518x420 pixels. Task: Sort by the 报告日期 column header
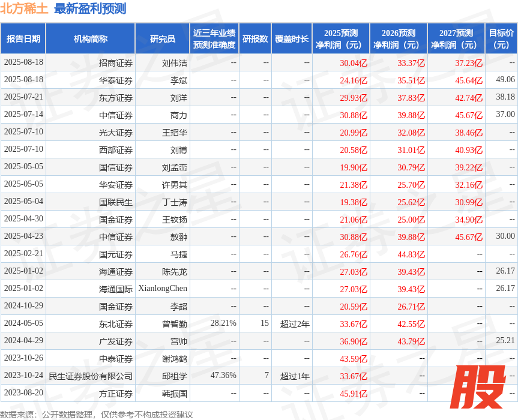pos(23,39)
